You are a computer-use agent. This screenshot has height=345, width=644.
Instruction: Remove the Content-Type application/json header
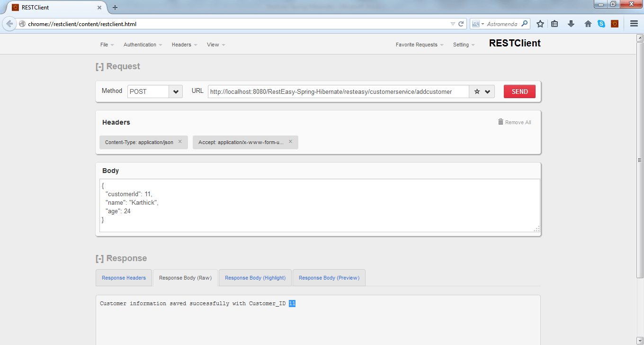tap(180, 142)
